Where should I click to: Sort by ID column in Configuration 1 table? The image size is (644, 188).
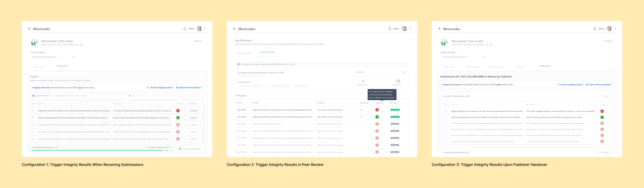coord(34,104)
